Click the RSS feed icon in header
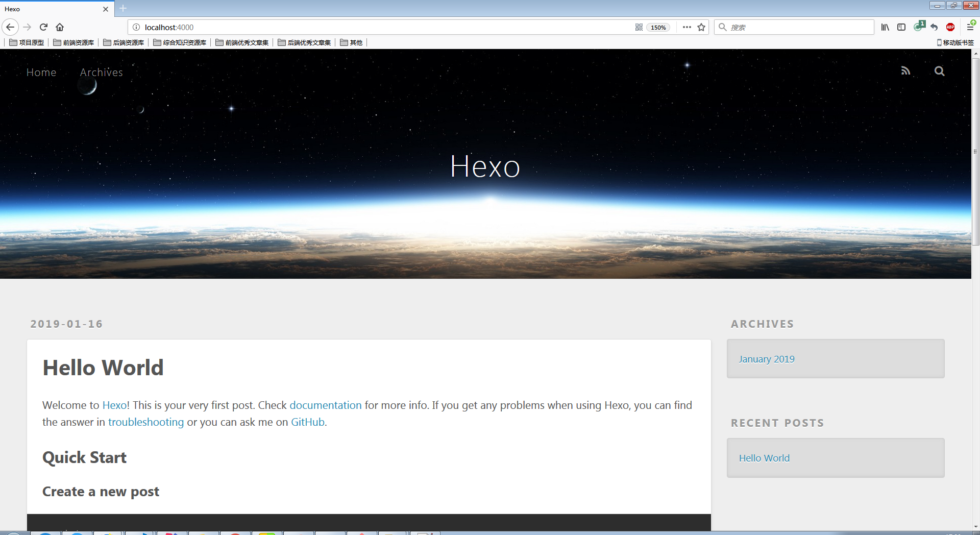The image size is (980, 535). click(905, 71)
